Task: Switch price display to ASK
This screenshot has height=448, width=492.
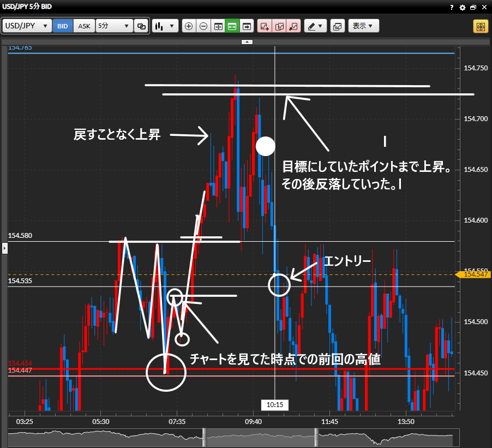Action: 84,26
